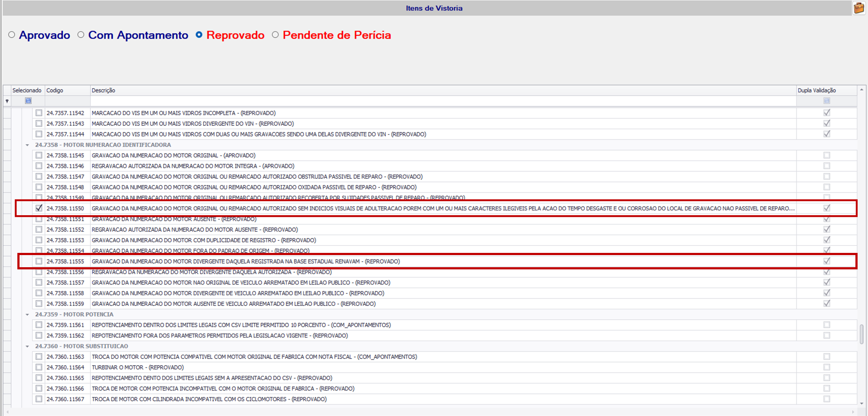The image size is (868, 416).
Task: Uncheck the selection box for item 24.7358.11550
Action: 39,208
